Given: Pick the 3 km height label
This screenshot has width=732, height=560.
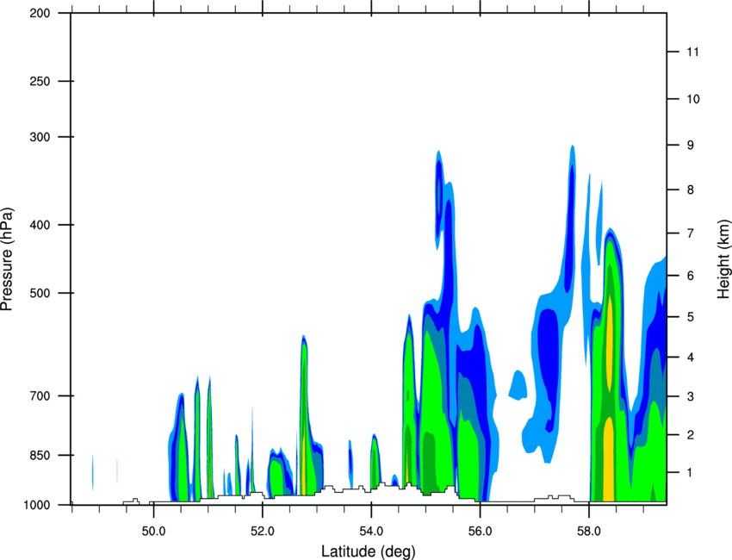Looking at the screenshot, I should [691, 396].
